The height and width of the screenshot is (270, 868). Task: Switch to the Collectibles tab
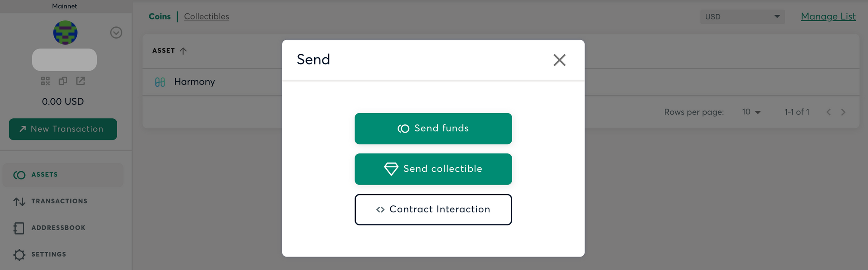point(207,16)
